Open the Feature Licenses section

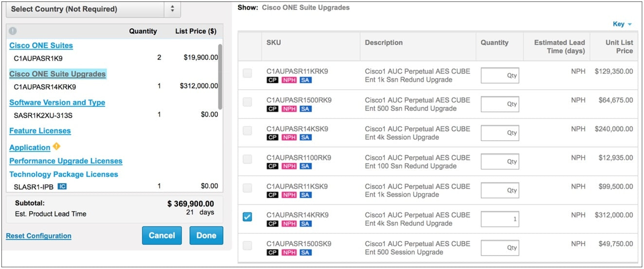(40, 131)
